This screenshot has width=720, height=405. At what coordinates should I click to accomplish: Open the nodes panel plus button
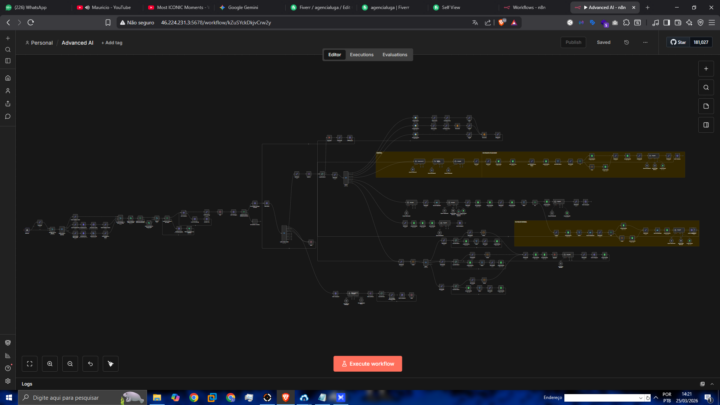click(706, 67)
